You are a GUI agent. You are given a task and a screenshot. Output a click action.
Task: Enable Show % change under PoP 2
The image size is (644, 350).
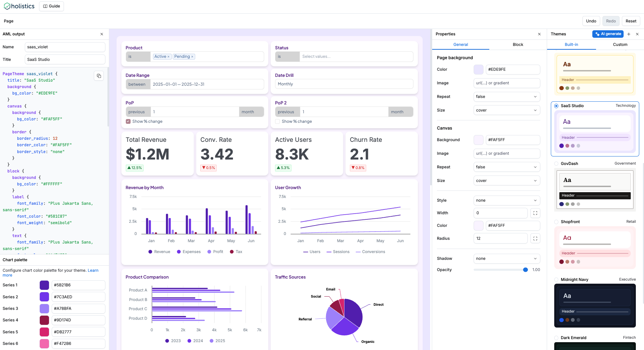pos(277,121)
